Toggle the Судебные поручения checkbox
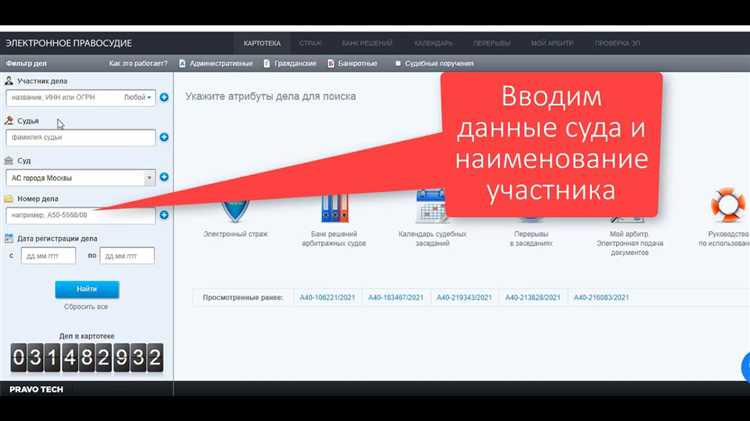The height and width of the screenshot is (421, 750). (398, 63)
